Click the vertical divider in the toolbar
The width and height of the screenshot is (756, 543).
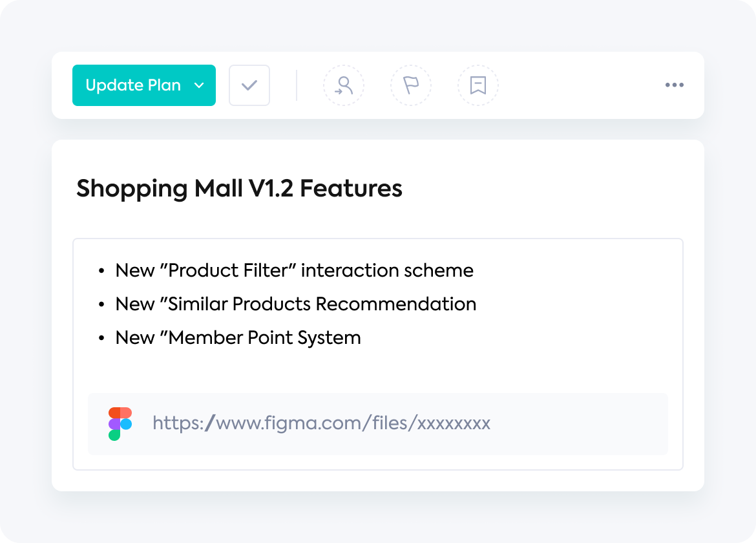coord(297,85)
